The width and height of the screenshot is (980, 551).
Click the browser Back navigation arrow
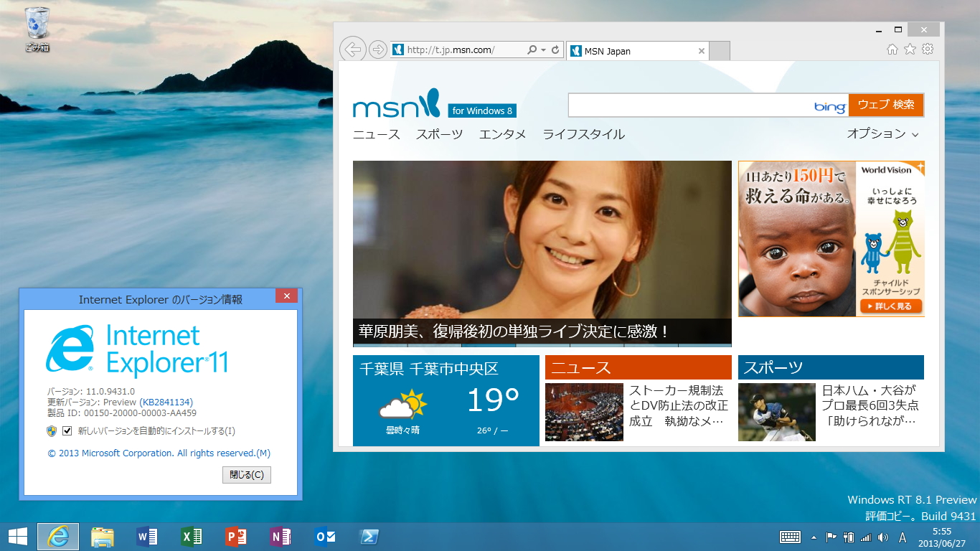352,49
